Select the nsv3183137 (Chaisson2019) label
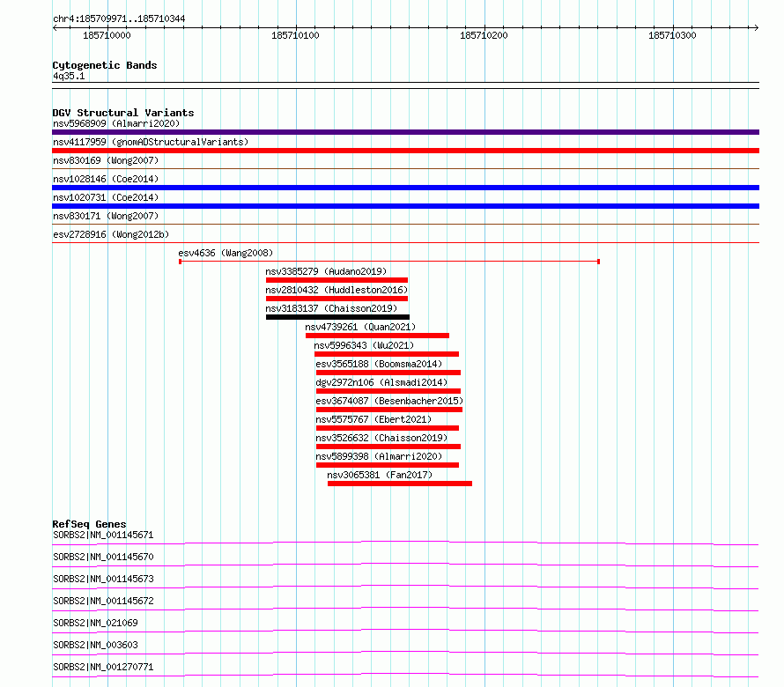This screenshot has height=687, width=784. (331, 308)
